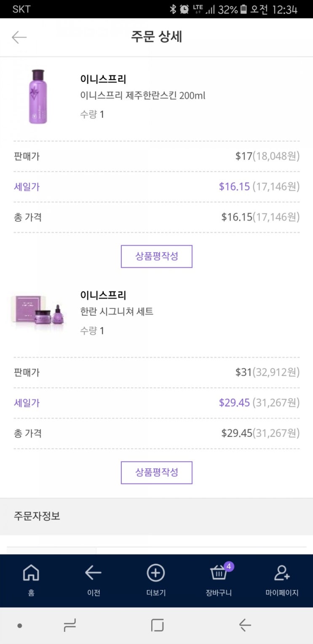
Task: Tap product name 이니스프리 제주한란스킨 200ml
Action: click(143, 96)
